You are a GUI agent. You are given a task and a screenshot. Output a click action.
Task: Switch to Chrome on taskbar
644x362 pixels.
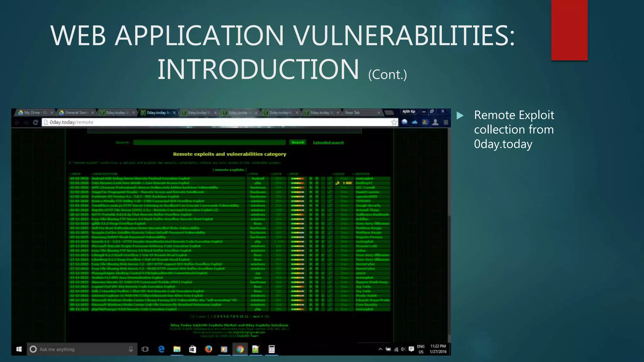(240, 349)
